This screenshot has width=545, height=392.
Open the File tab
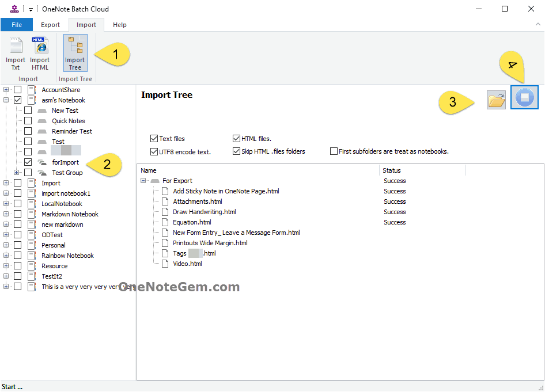tap(17, 25)
